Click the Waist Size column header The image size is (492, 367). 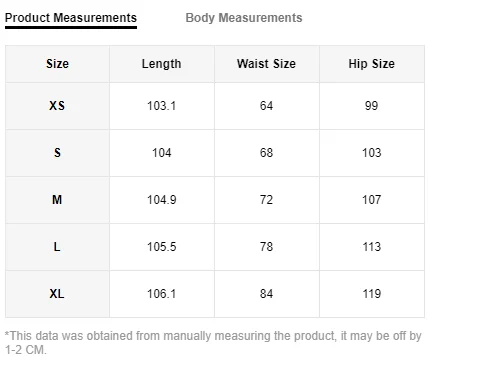[x=266, y=64]
